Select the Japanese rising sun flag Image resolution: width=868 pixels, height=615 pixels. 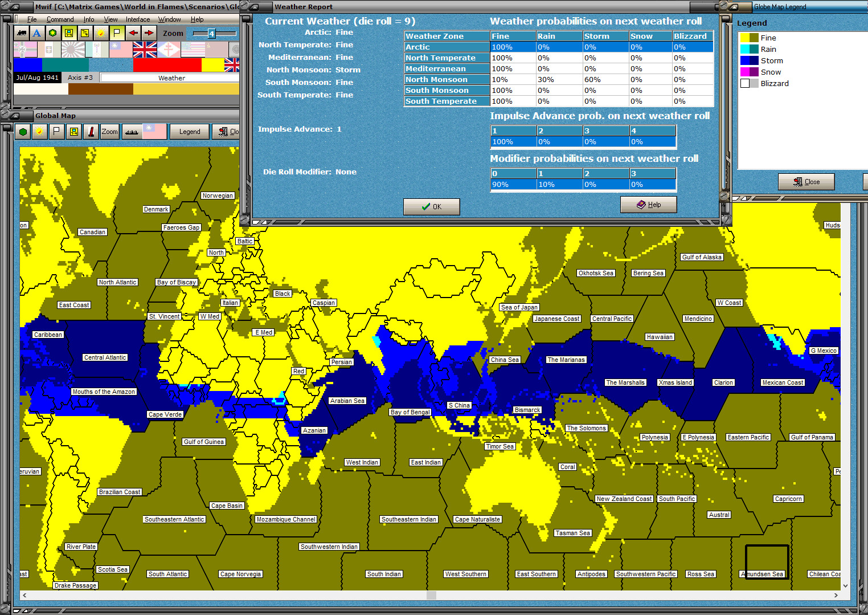click(73, 50)
